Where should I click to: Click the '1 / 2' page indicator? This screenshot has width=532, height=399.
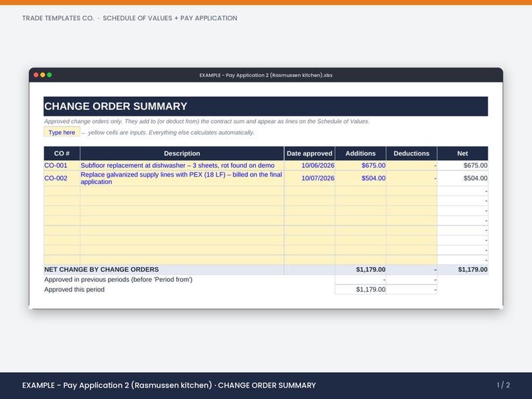coord(503,385)
